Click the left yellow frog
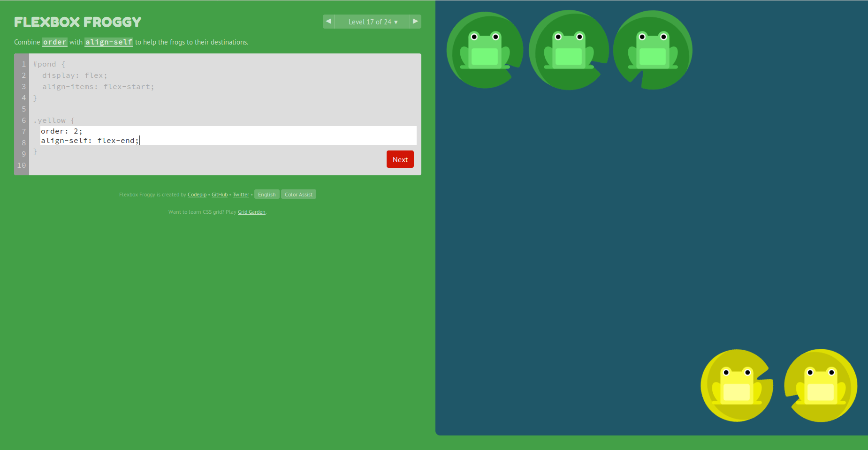The width and height of the screenshot is (868, 450). (x=737, y=386)
